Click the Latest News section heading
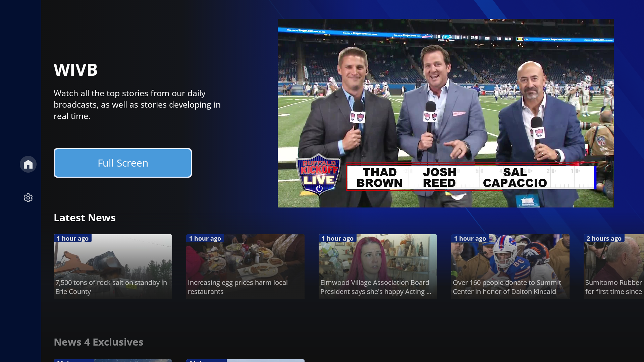The width and height of the screenshot is (644, 362). 85,218
